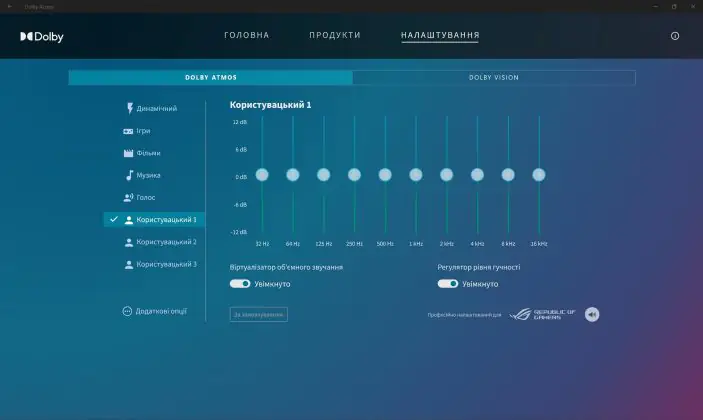Click the 32 Hz equalizer slider knob
Image resolution: width=703 pixels, height=420 pixels.
[262, 175]
